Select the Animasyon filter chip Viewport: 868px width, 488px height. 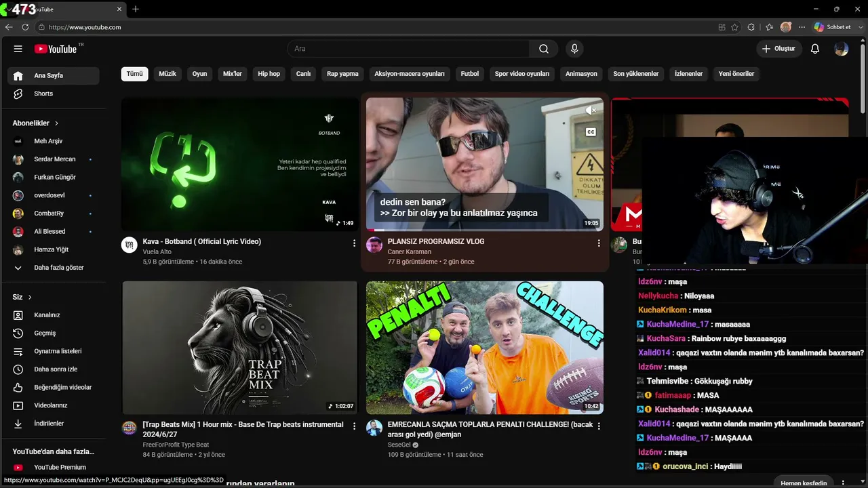581,74
